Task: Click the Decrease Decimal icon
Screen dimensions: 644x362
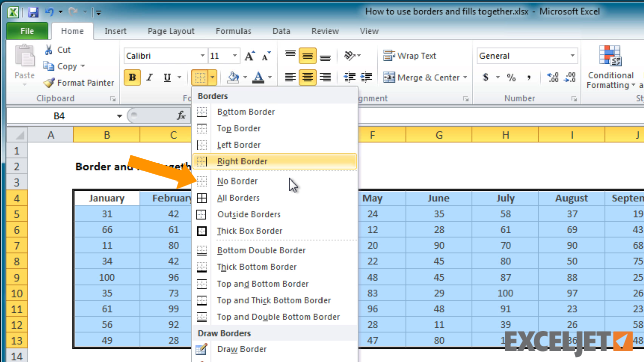Action: [x=570, y=77]
